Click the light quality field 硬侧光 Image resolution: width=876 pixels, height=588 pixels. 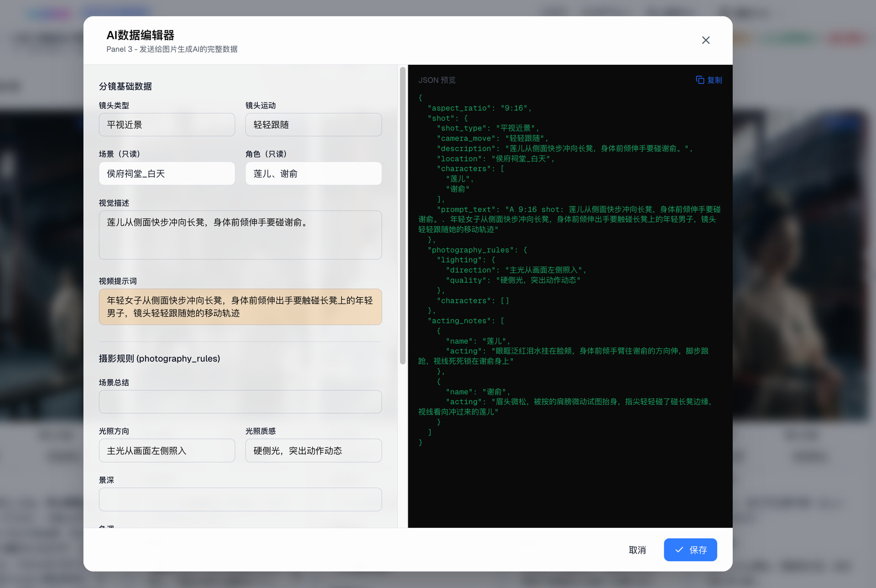click(313, 450)
